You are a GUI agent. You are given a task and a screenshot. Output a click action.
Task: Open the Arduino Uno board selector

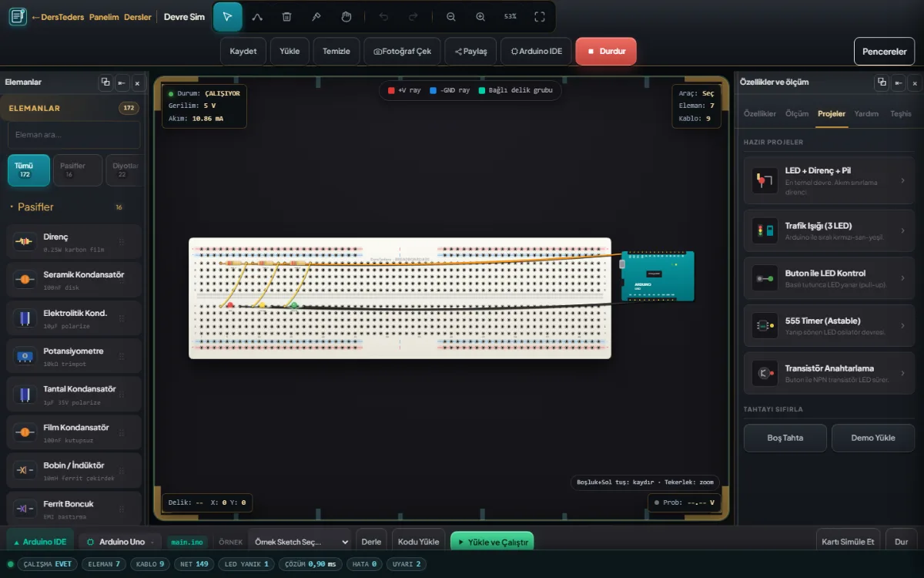point(120,542)
